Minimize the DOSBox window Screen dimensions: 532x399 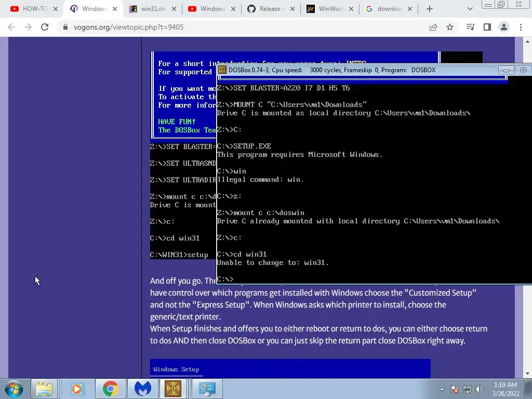[506, 70]
